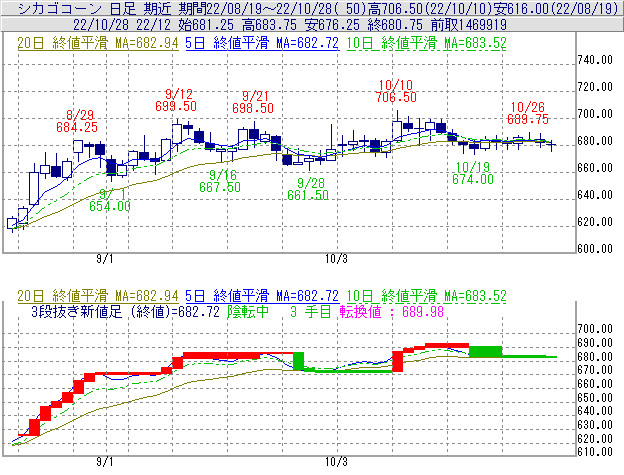Click the '720.00' price axis label
This screenshot has width=624, height=475.
pyautogui.click(x=595, y=87)
